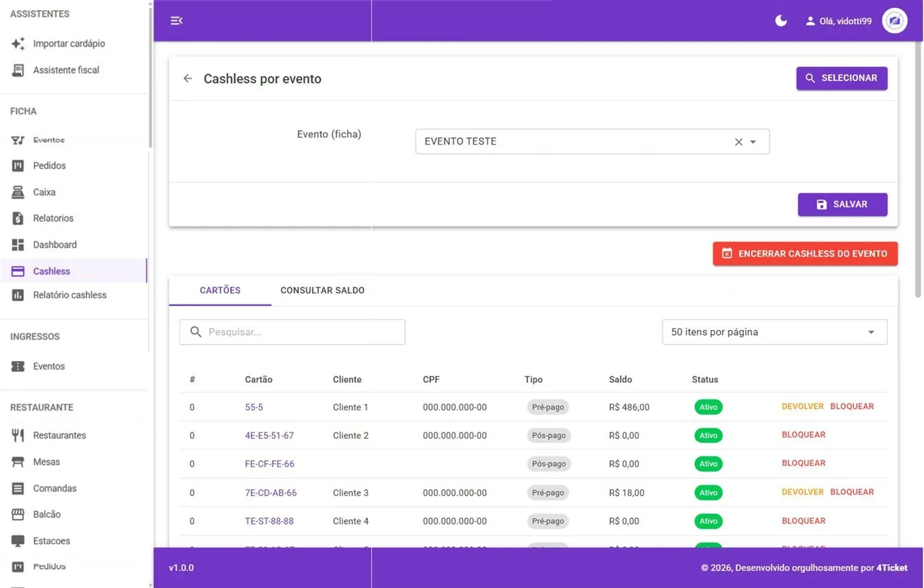Screen dimensions: 924x588
Task: Click the Selecionar button
Action: (841, 78)
